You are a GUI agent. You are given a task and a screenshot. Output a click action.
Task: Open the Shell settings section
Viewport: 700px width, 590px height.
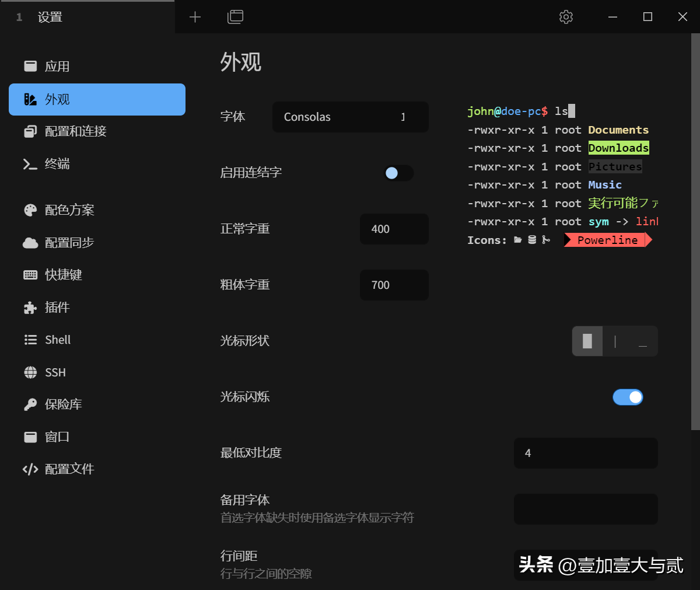[97, 340]
